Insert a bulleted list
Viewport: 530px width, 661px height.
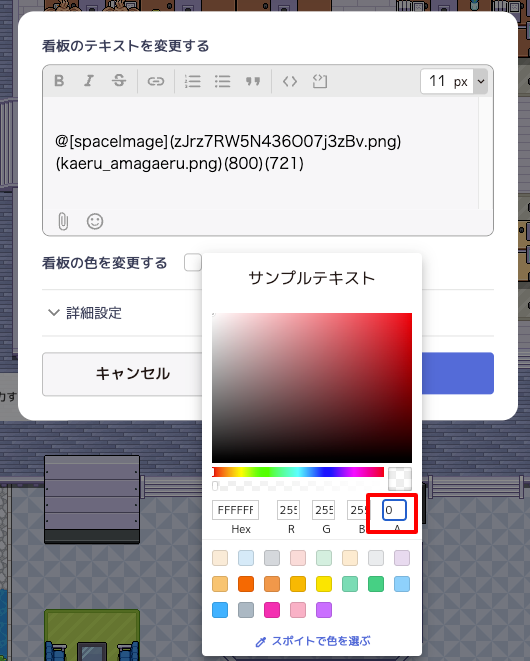[222, 81]
